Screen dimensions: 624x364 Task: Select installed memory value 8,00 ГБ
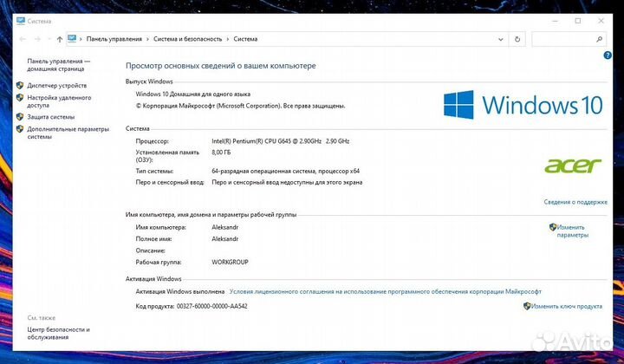click(221, 153)
